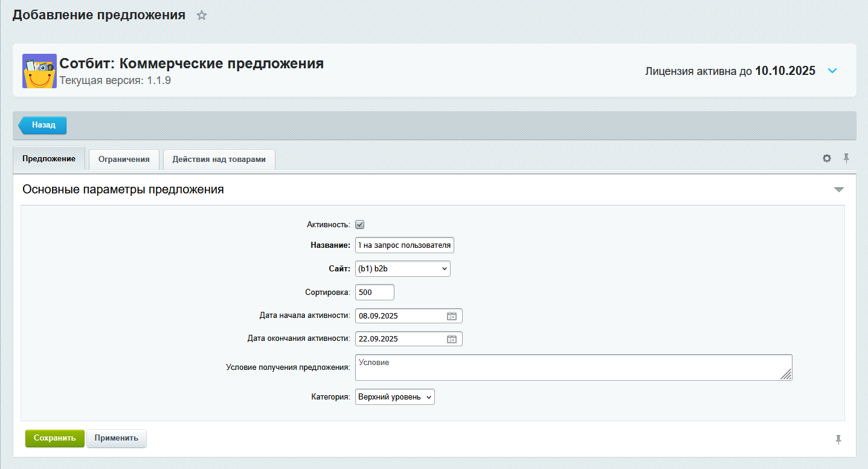Open the calendar picker for Дата окончания активности

tap(452, 338)
